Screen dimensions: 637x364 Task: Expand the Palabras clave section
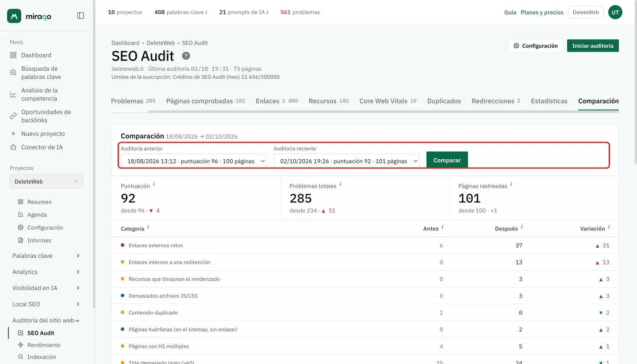click(x=46, y=256)
